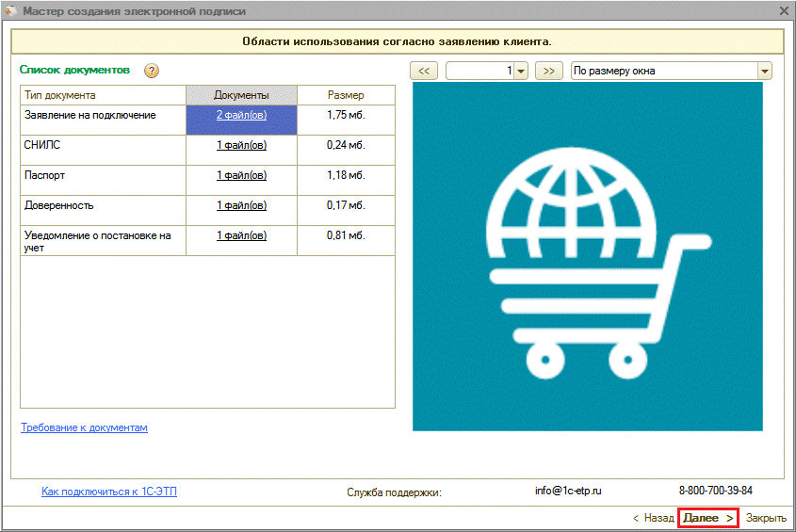Image resolution: width=796 pixels, height=532 pixels.
Task: Select the 'Паспорт' row
Action: click(207, 180)
